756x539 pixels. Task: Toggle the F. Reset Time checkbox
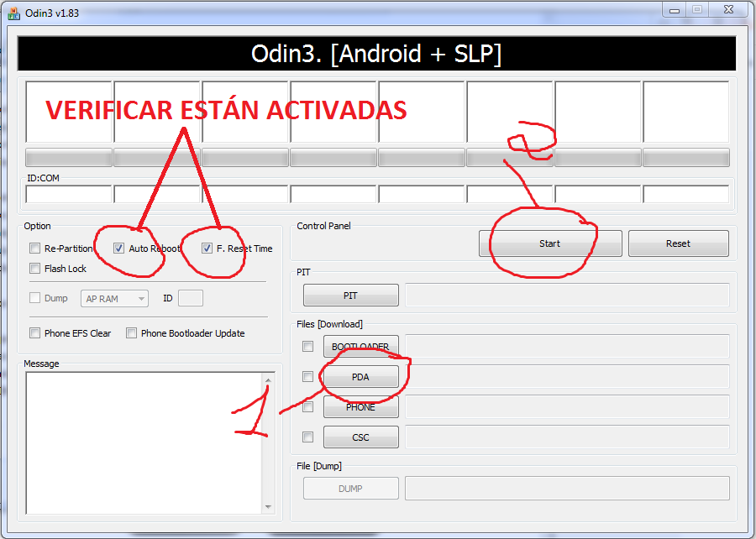coord(207,248)
